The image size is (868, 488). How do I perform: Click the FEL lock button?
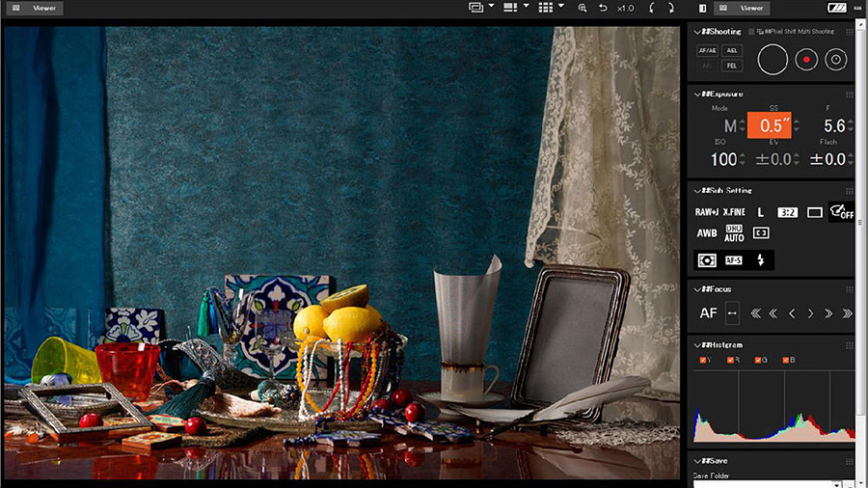click(x=734, y=66)
